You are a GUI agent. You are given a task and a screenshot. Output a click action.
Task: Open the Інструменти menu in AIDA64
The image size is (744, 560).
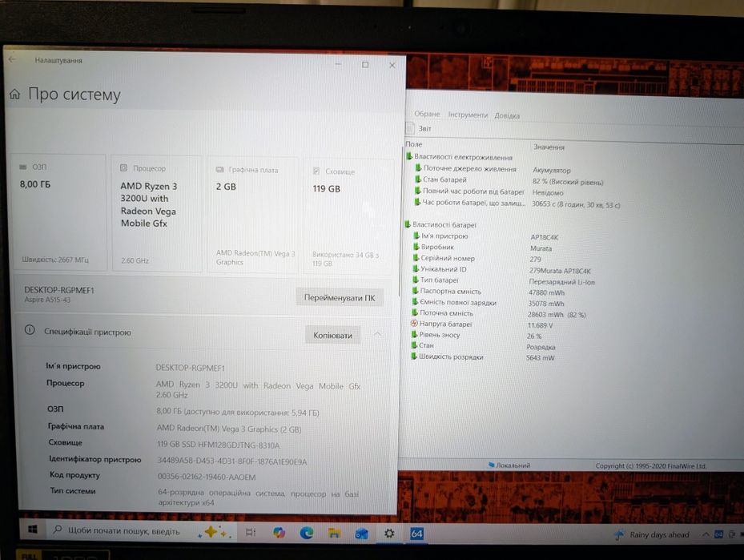(x=468, y=115)
